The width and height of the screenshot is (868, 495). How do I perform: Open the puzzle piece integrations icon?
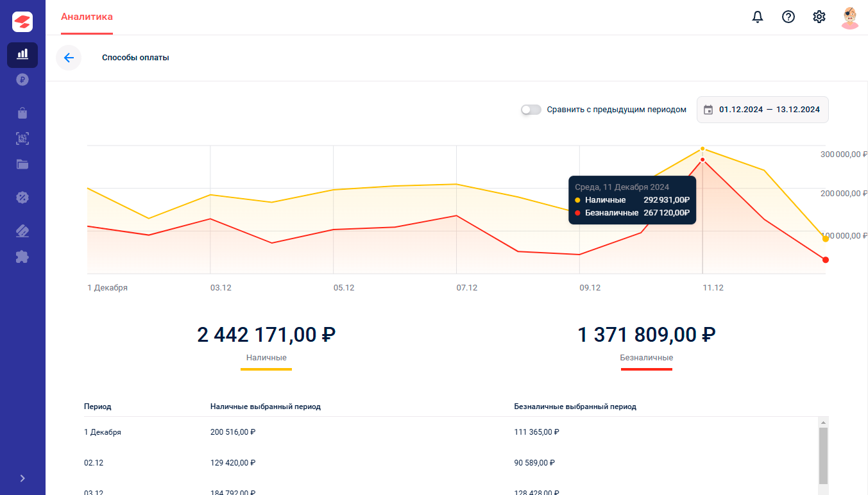(22, 257)
